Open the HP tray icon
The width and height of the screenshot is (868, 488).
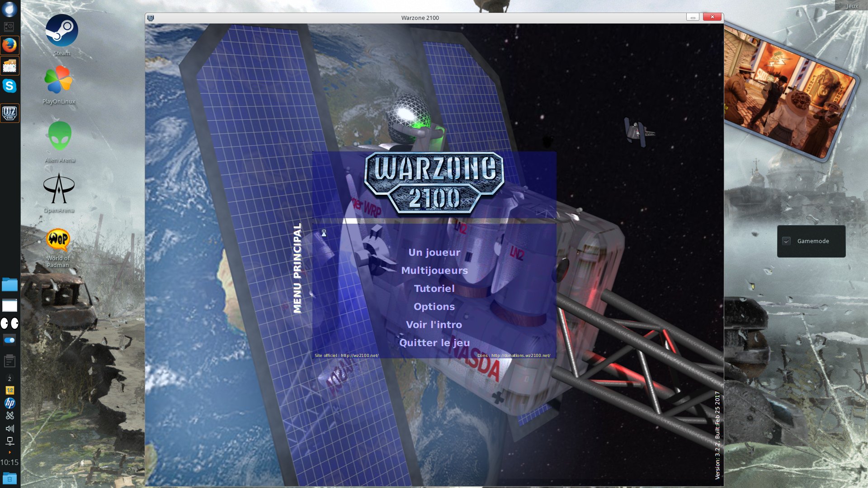coord(9,403)
